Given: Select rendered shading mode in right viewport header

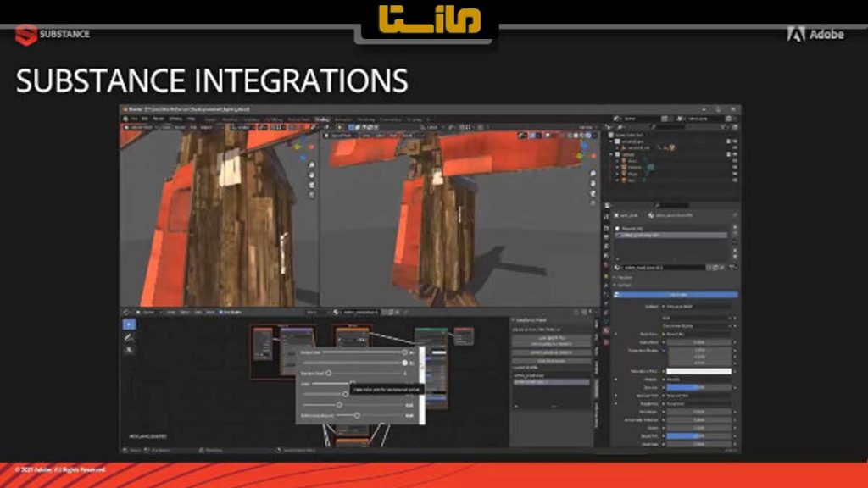Looking at the screenshot, I should click(588, 135).
